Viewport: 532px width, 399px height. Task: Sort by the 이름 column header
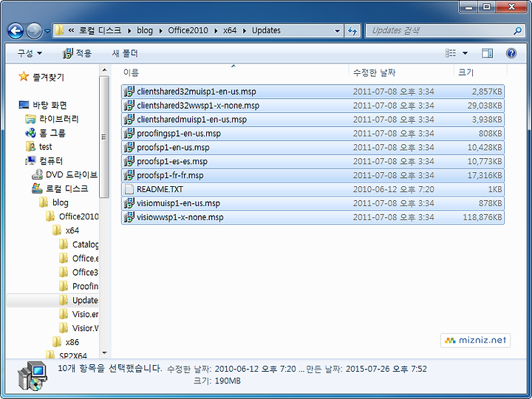131,72
